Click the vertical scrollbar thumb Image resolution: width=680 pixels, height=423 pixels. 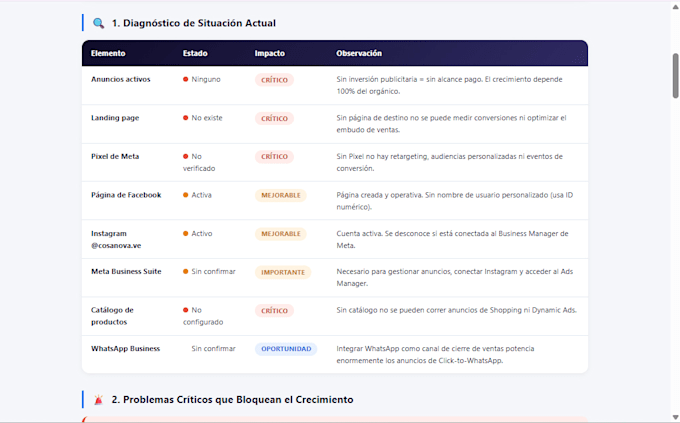point(675,76)
